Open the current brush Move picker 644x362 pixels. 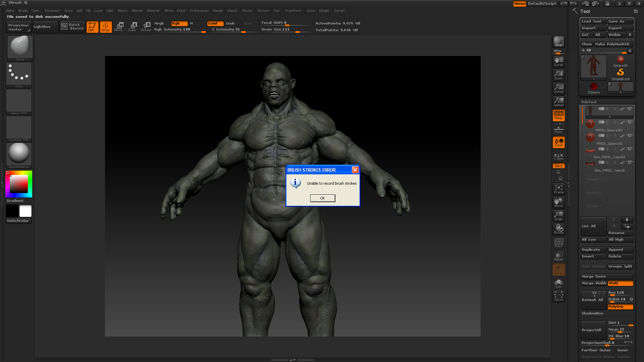20,47
